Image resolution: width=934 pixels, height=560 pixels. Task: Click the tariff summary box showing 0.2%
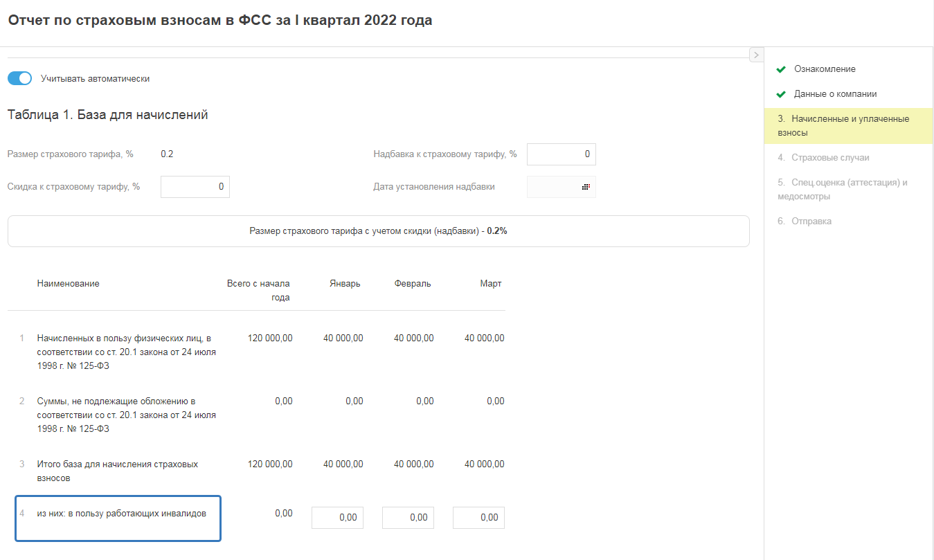pyautogui.click(x=378, y=231)
